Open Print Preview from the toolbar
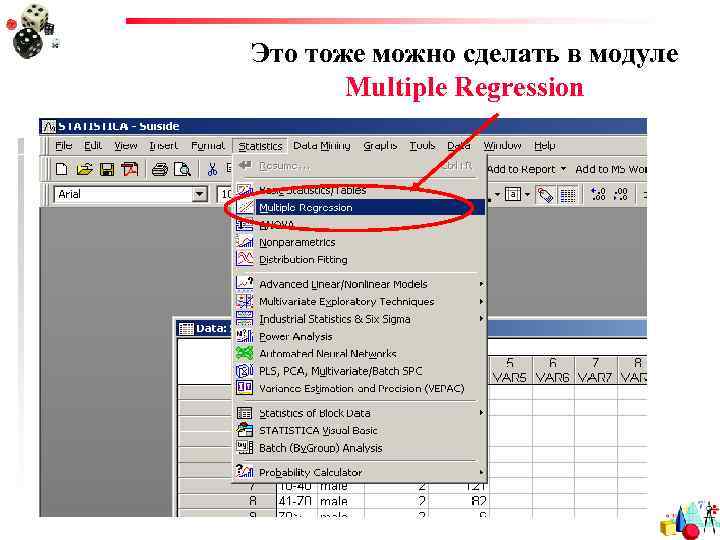 click(182, 169)
